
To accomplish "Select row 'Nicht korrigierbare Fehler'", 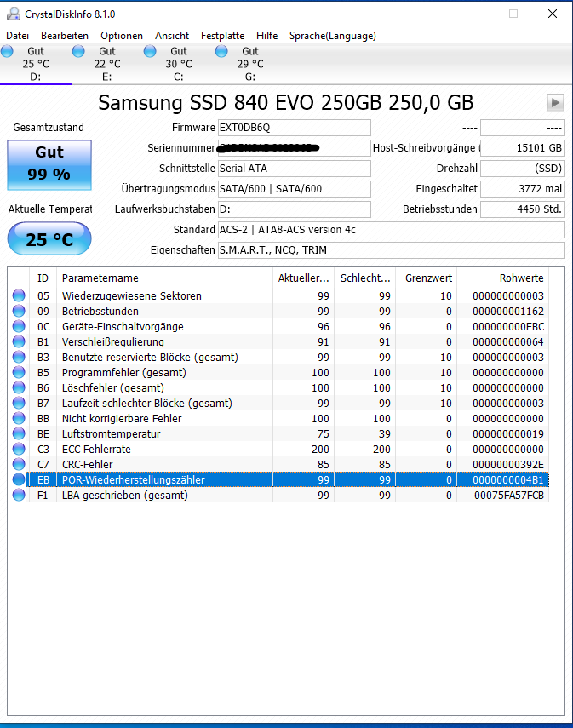I will (278, 418).
